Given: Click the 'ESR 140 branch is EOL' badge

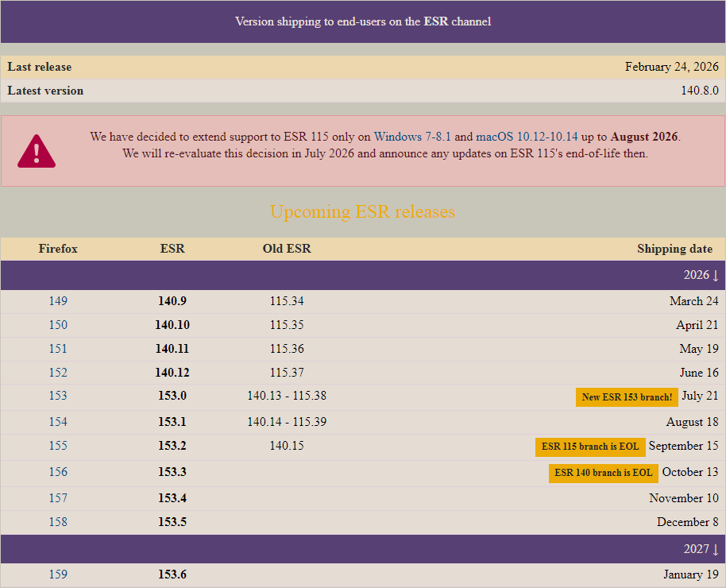Looking at the screenshot, I should pos(604,473).
